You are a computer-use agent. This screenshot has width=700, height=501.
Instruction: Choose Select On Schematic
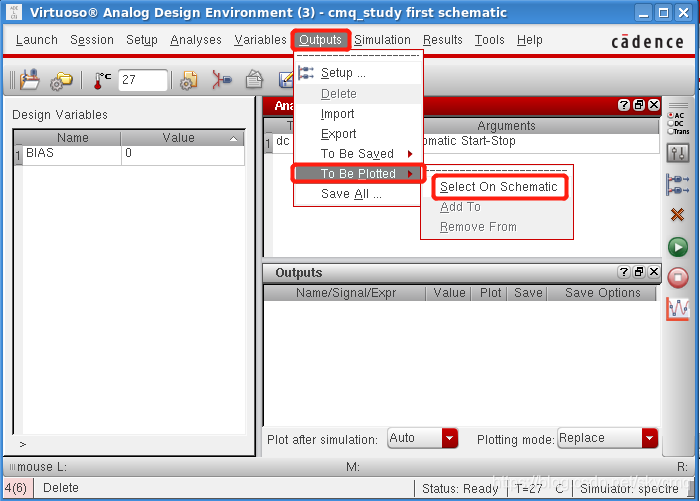point(499,187)
